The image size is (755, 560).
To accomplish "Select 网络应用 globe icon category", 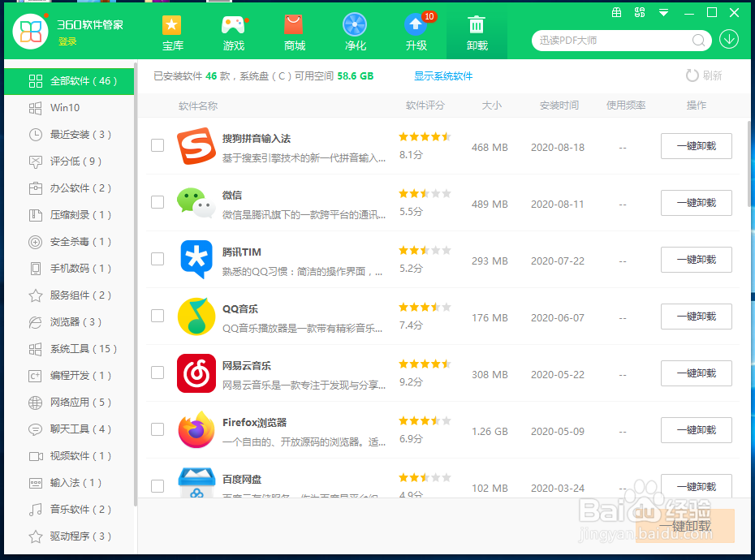I will point(35,403).
